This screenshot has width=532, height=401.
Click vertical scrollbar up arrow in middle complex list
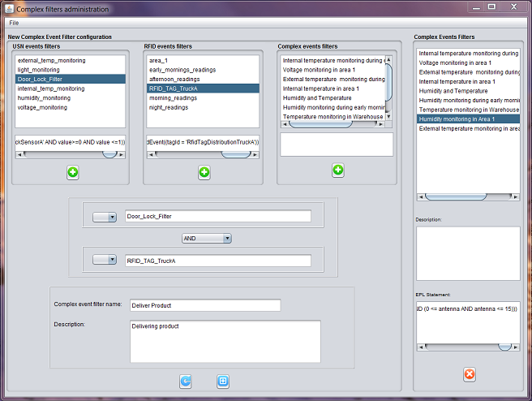pyautogui.click(x=388, y=59)
